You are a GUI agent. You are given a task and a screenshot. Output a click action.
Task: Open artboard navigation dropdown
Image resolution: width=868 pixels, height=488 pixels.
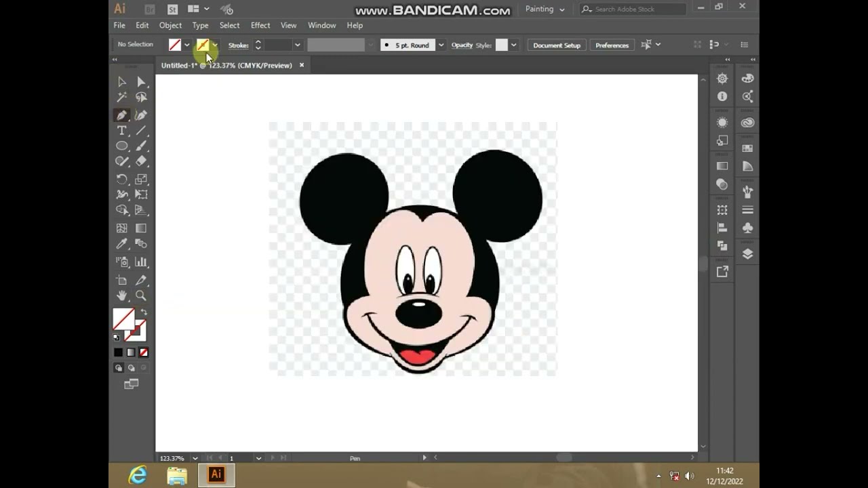coord(258,458)
